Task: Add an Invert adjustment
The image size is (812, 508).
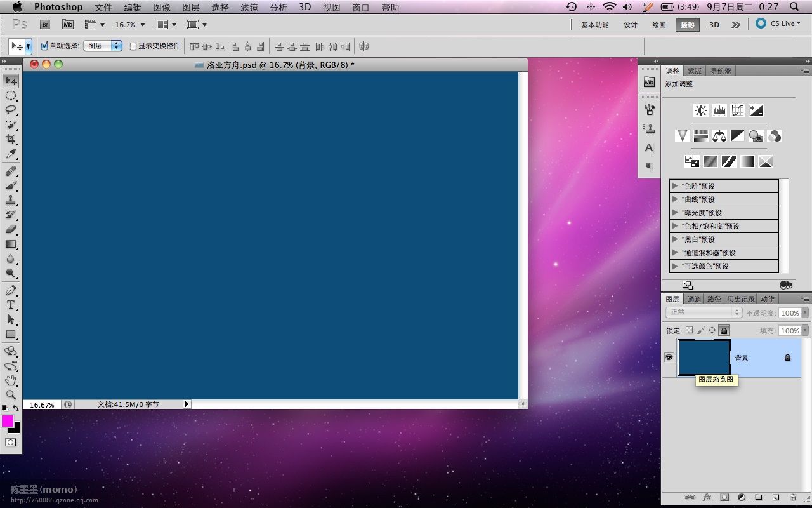Action: click(x=691, y=161)
